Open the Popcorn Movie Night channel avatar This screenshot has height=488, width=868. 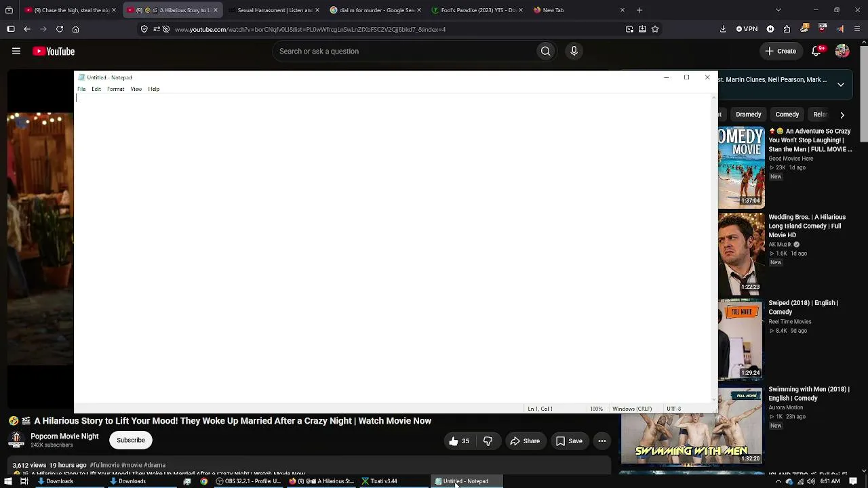(x=16, y=440)
